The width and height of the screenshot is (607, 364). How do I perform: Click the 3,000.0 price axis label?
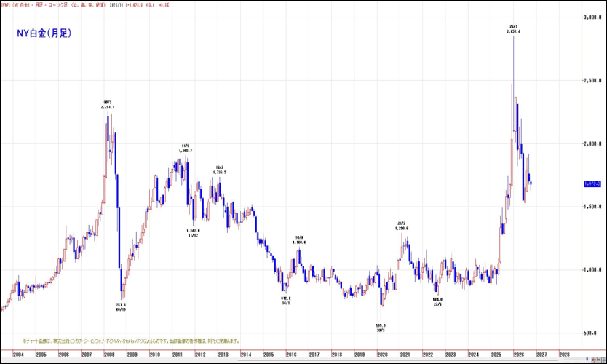[x=592, y=17]
